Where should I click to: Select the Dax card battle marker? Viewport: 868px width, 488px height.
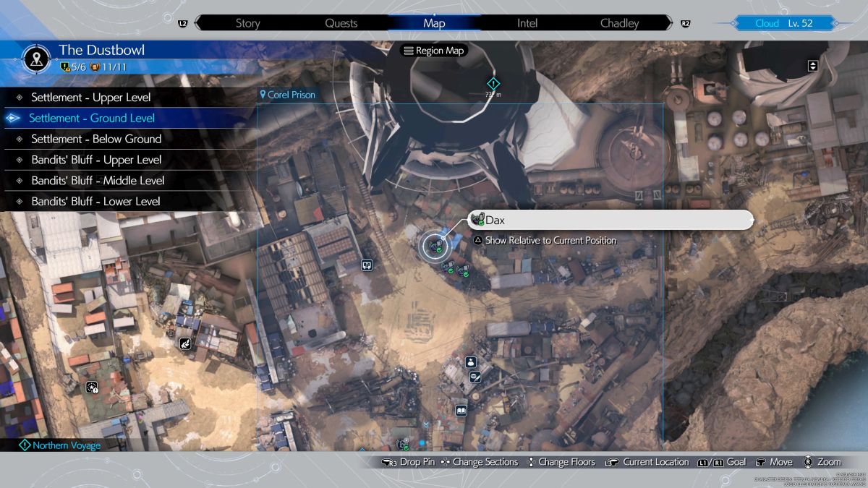tap(435, 246)
